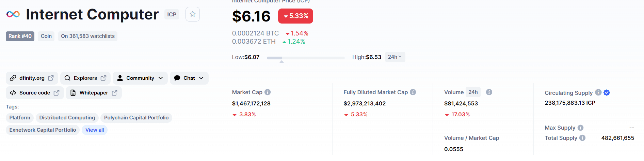Select the Volume 24h period toggle

pyautogui.click(x=473, y=92)
